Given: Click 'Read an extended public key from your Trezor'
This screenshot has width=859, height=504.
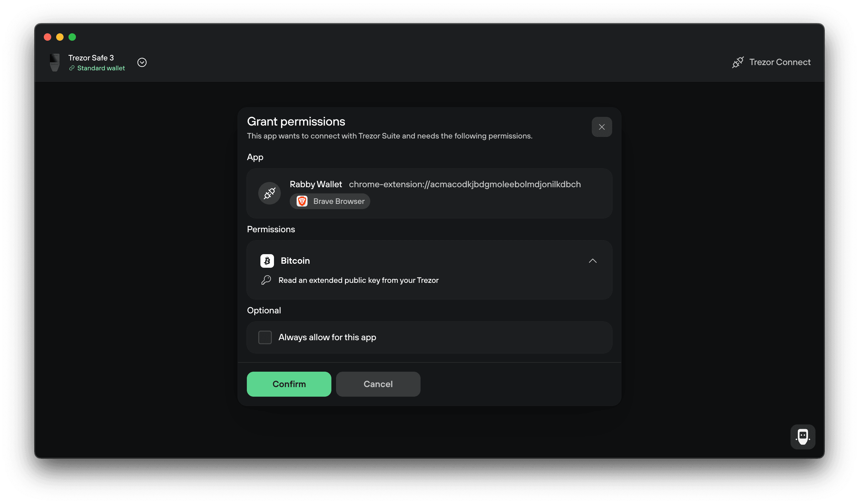Looking at the screenshot, I should 358,280.
